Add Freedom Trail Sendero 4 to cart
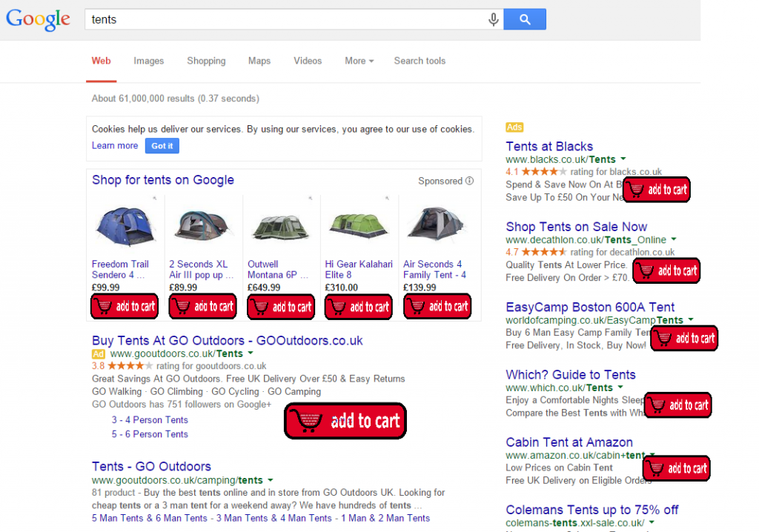 125,307
